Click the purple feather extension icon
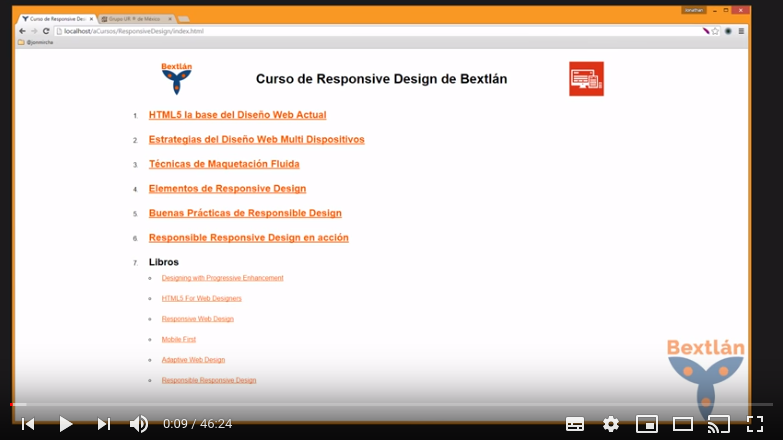 coord(706,31)
